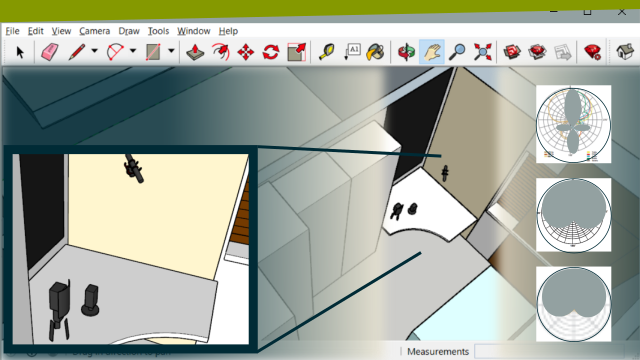Select the Zoom magnifier tool

457,52
